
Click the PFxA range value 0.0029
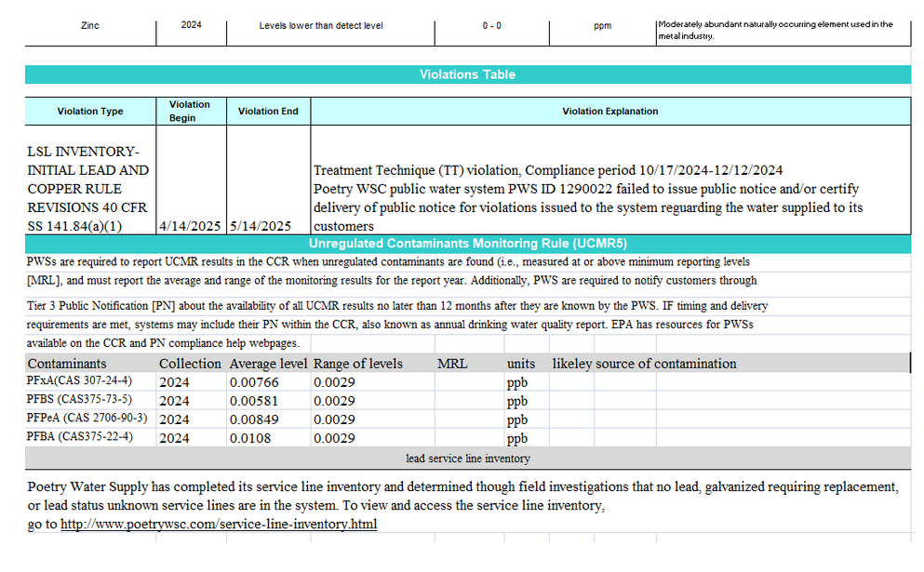tap(334, 382)
